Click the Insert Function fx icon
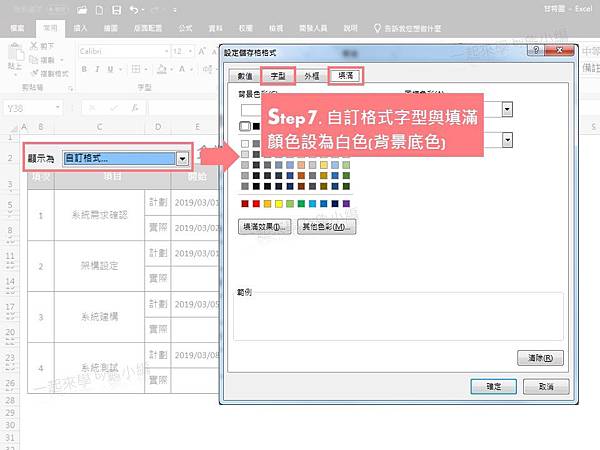Image resolution: width=600 pixels, height=450 pixels. click(x=135, y=108)
